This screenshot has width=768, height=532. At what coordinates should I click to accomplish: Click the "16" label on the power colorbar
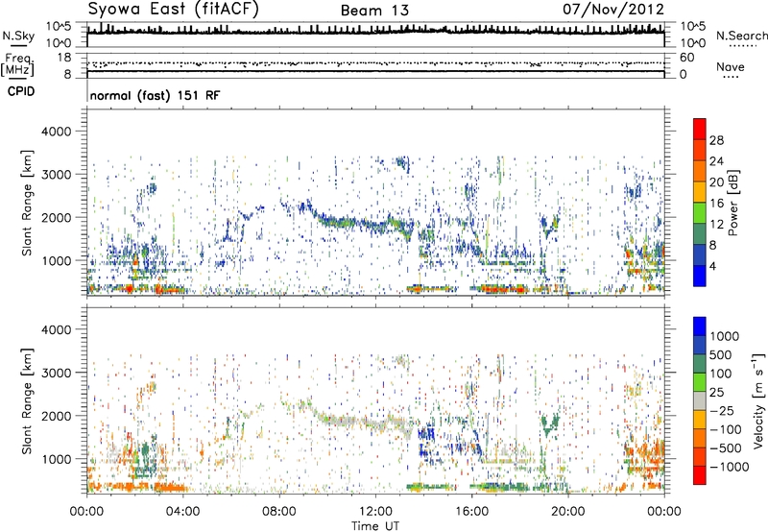(x=716, y=204)
